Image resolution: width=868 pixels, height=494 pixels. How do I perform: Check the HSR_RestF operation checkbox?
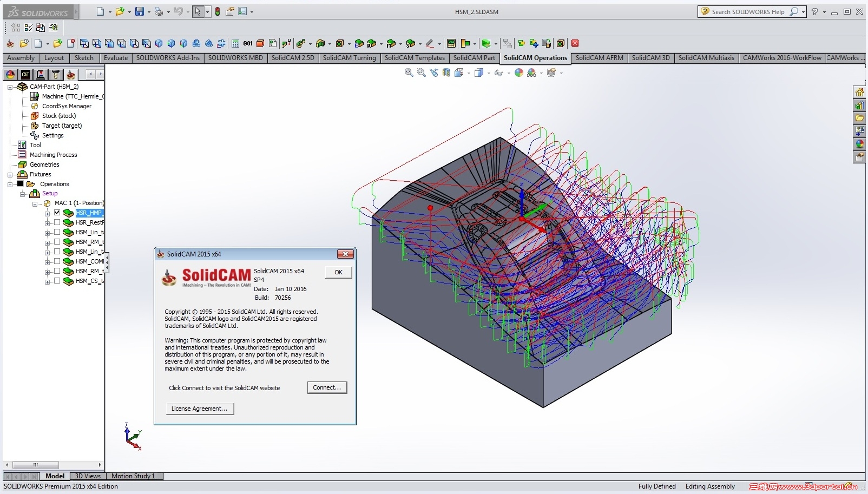coord(57,222)
